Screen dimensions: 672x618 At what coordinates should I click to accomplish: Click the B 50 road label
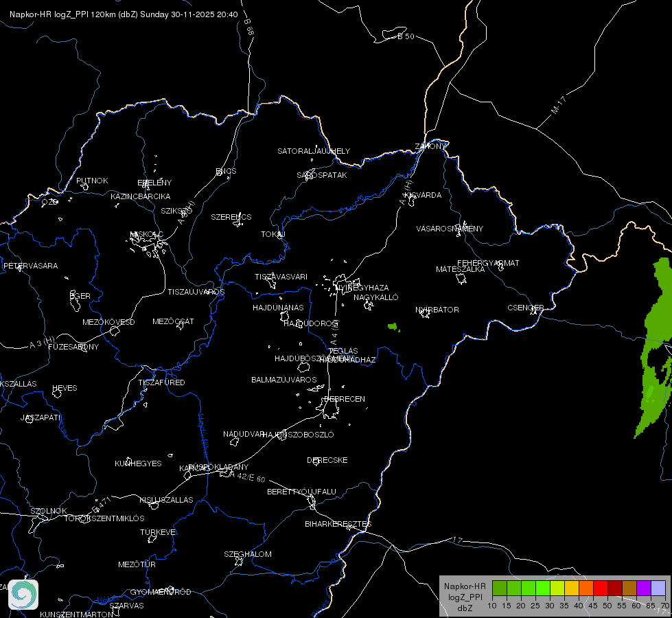[x=406, y=36]
